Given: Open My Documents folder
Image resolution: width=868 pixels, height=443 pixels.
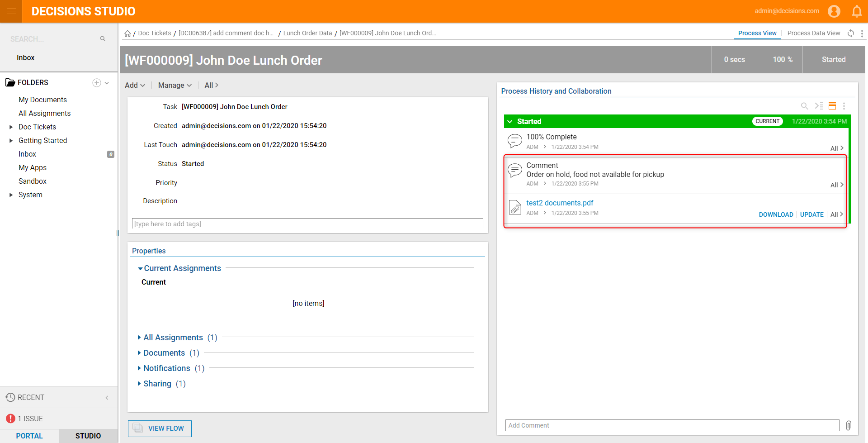Looking at the screenshot, I should click(x=42, y=100).
